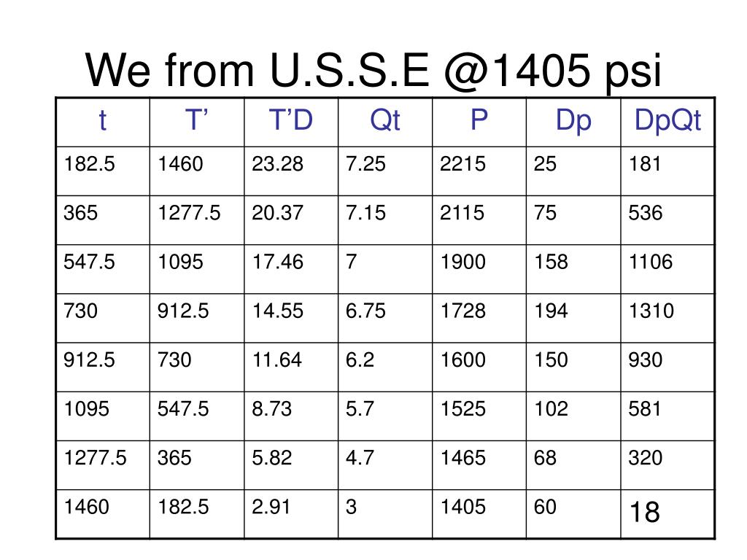Select the T' column header cell
Viewport: 747px width, 560px height.
click(197, 122)
